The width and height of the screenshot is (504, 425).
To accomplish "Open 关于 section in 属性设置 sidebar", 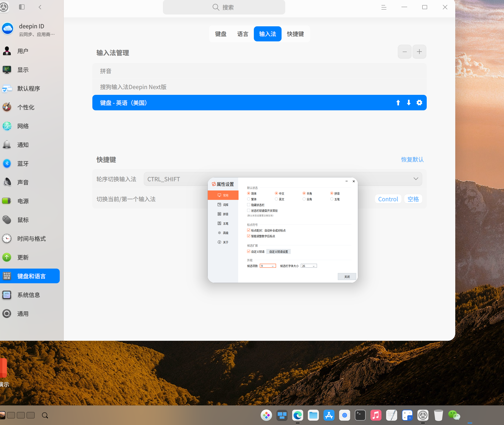I will tap(223, 242).
